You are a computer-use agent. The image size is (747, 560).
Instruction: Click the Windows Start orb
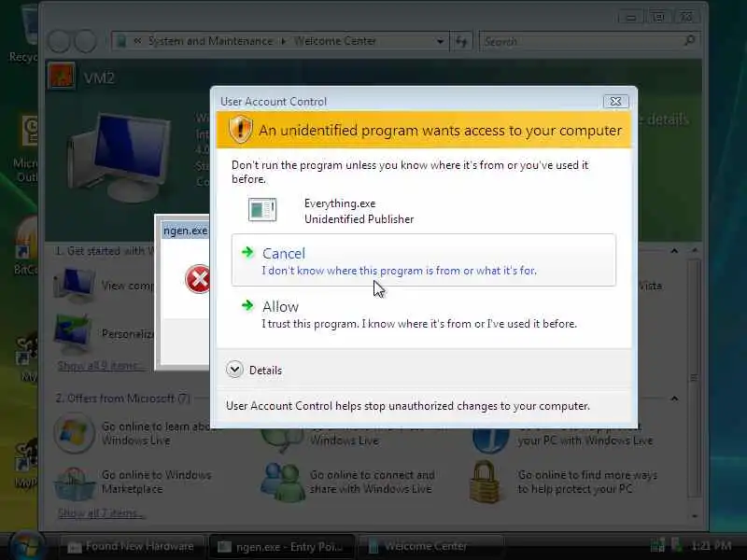(27, 546)
